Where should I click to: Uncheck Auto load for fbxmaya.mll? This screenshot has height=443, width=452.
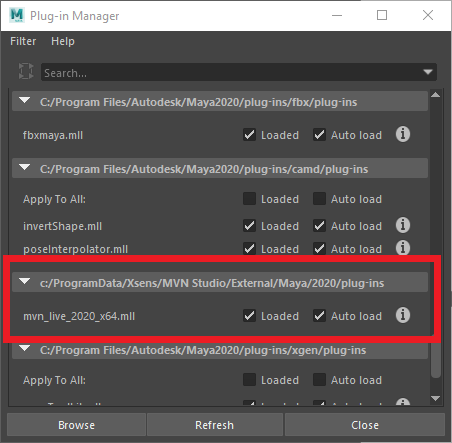pos(319,135)
